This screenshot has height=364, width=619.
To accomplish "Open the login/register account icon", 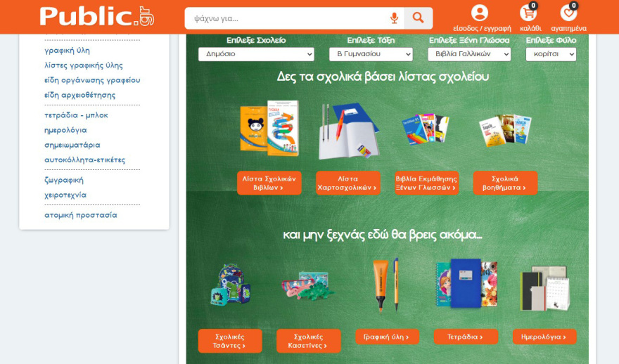I will point(480,13).
